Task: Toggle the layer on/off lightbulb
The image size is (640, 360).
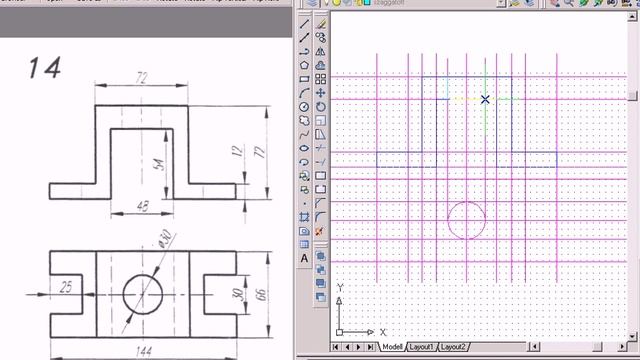Action: click(327, 3)
